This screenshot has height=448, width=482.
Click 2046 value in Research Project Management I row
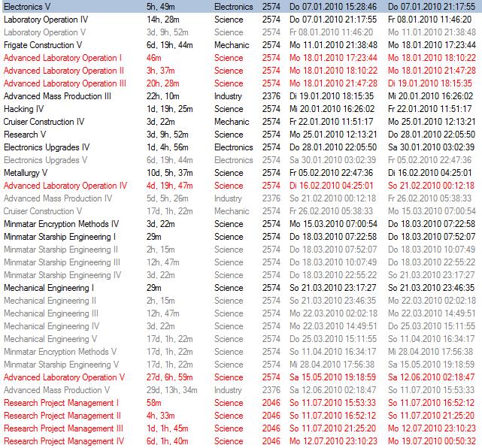click(271, 403)
